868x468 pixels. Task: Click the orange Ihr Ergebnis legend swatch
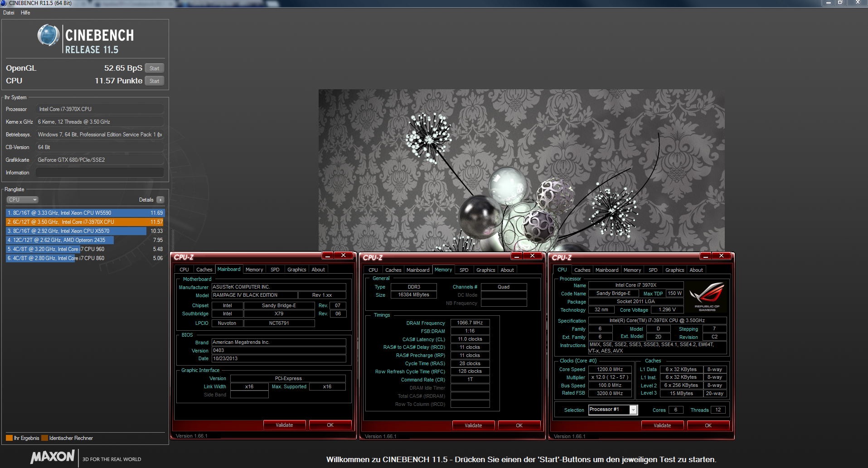[9, 438]
